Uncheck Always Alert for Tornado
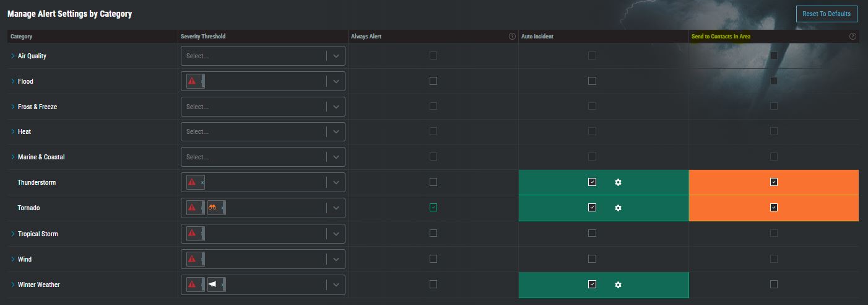868x305 pixels. (x=433, y=208)
